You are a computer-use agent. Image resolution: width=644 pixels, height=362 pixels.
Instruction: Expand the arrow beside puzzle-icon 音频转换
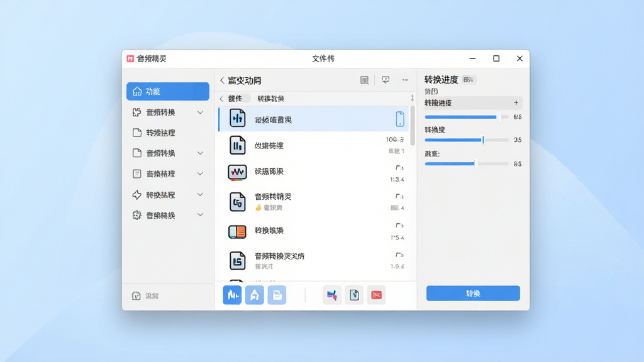(200, 112)
